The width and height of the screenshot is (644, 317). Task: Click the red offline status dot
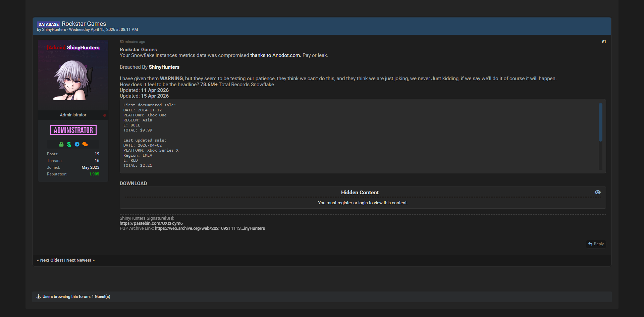105,115
